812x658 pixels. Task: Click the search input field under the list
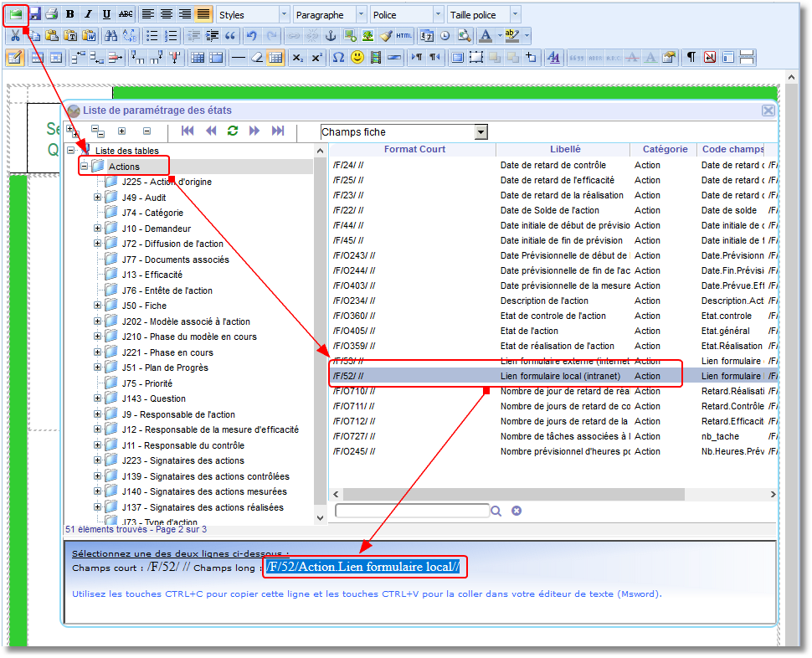coord(411,511)
